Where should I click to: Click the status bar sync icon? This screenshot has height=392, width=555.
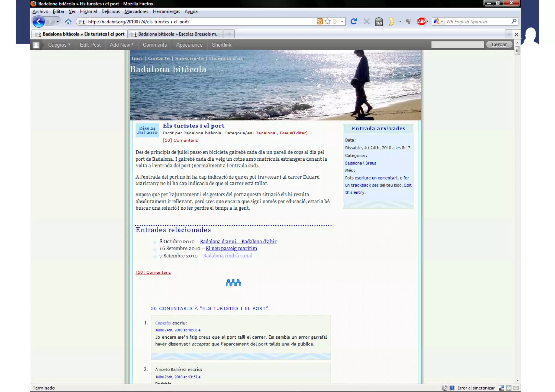pos(444,388)
